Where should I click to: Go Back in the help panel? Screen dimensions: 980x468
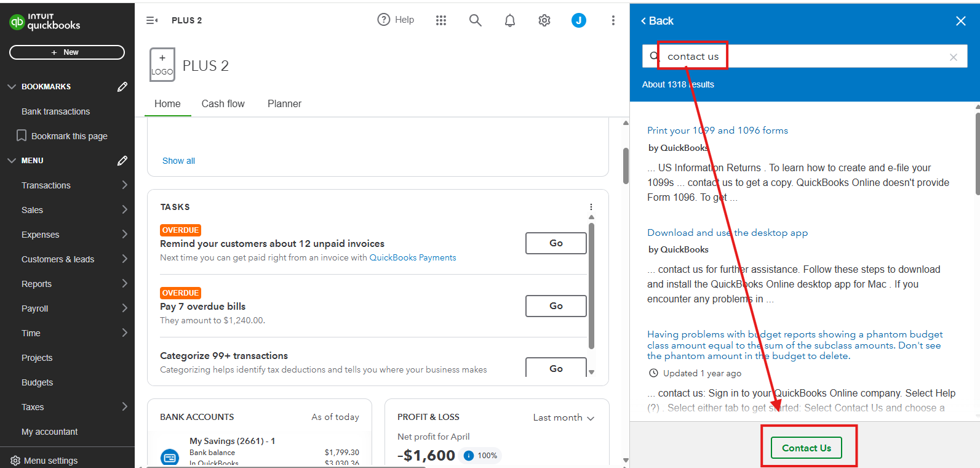coord(657,21)
